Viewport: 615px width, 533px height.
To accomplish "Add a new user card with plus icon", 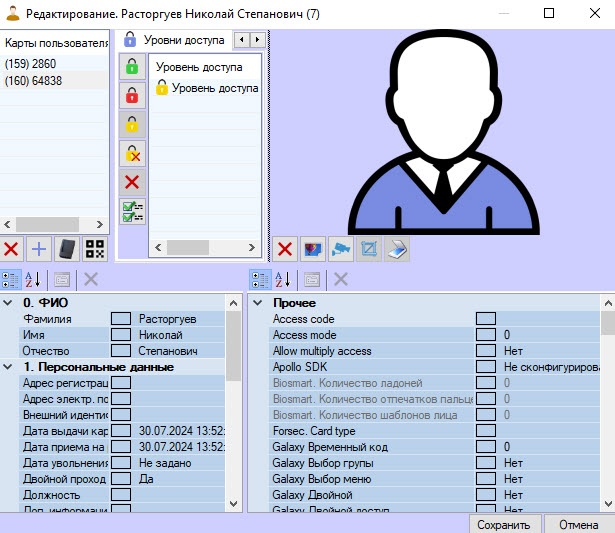I will click(x=39, y=249).
